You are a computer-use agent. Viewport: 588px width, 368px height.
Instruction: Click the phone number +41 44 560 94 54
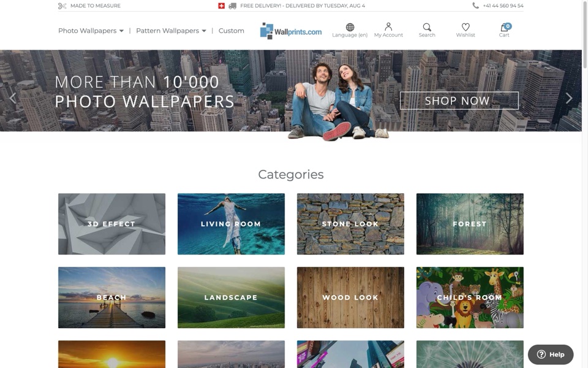pyautogui.click(x=503, y=6)
